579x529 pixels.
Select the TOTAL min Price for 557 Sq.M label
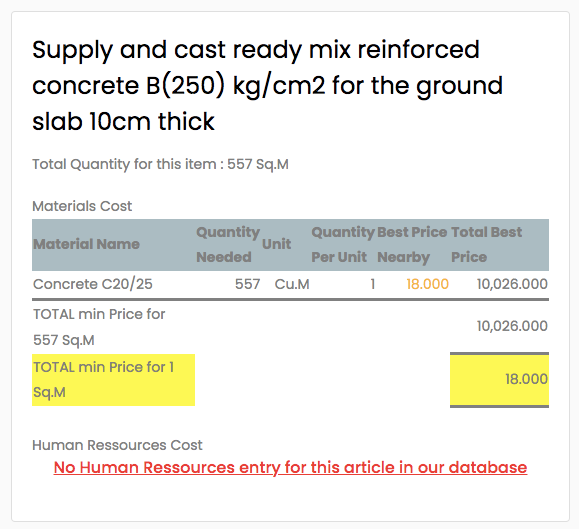tap(99, 327)
